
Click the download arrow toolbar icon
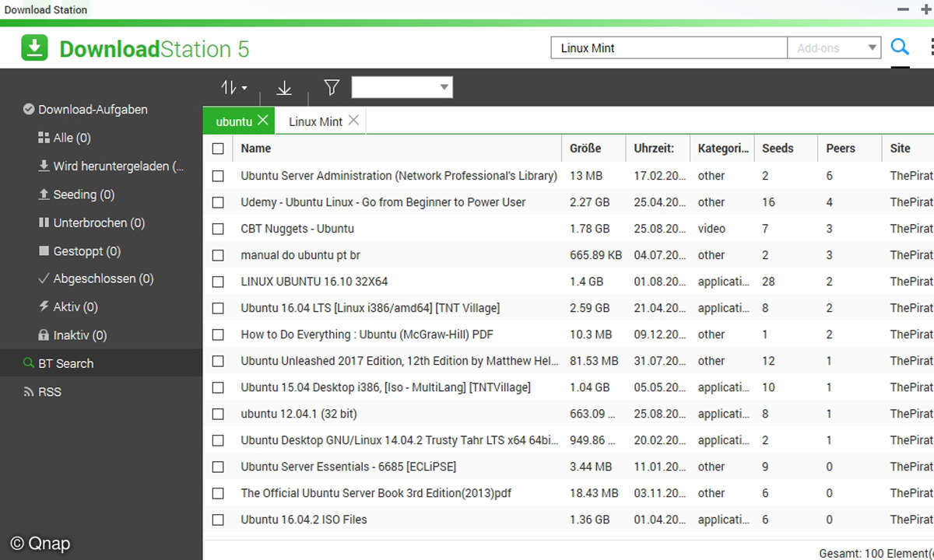point(284,88)
